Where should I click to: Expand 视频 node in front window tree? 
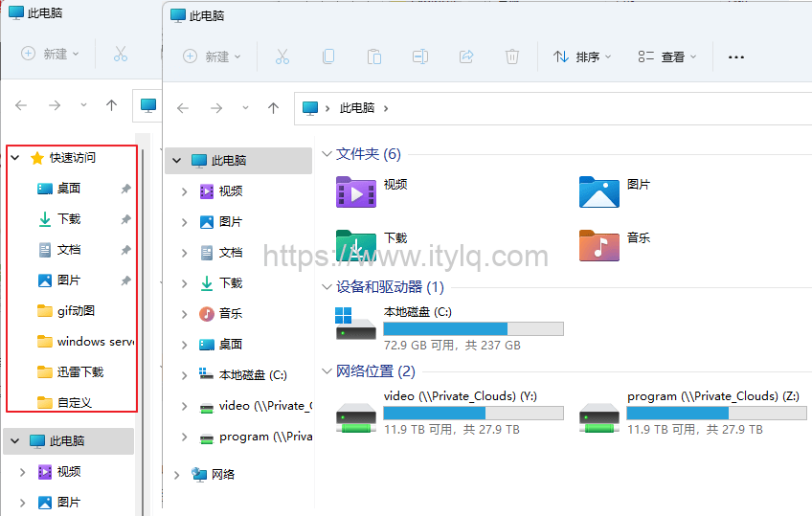(x=185, y=191)
